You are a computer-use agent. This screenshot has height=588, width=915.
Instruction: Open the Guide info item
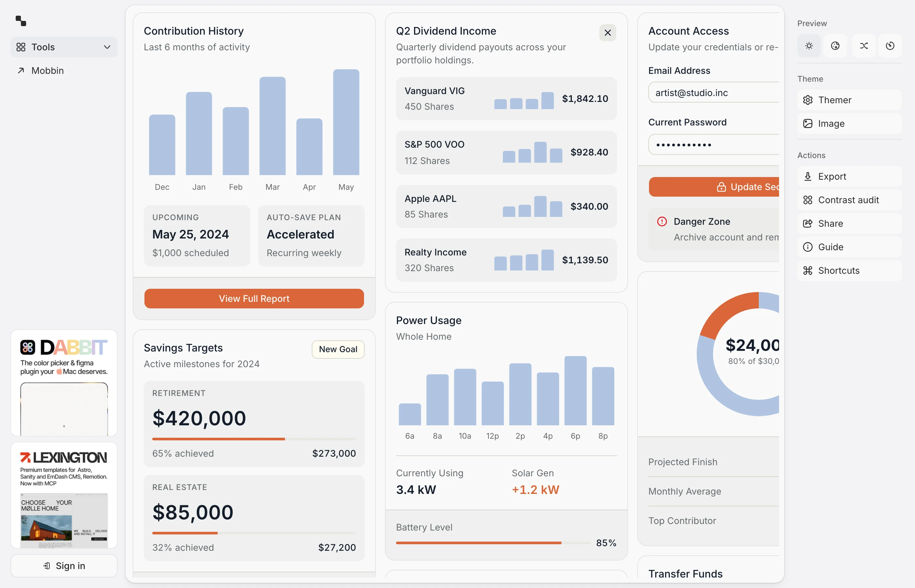tap(849, 247)
